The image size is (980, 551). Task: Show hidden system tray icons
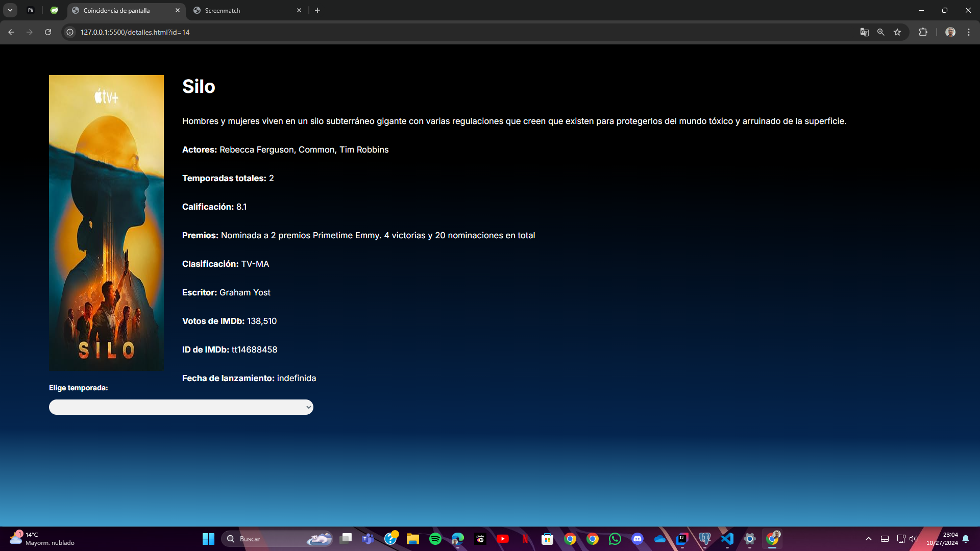coord(869,539)
